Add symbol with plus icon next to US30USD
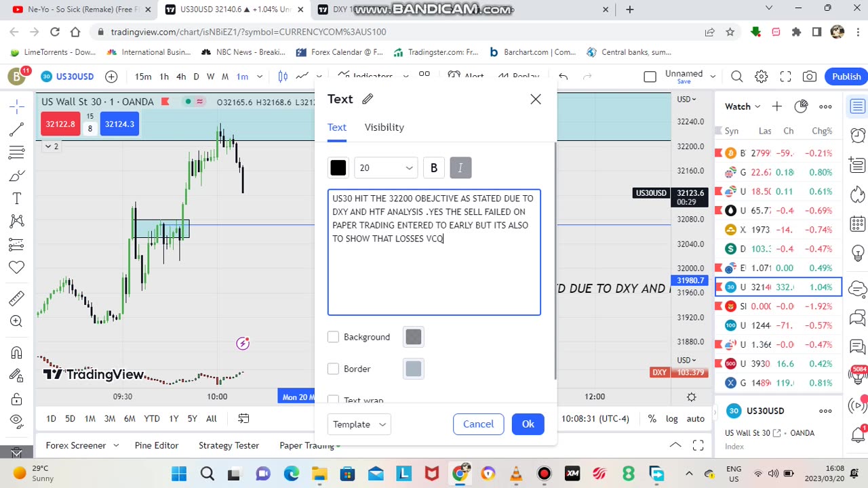 pyautogui.click(x=111, y=77)
